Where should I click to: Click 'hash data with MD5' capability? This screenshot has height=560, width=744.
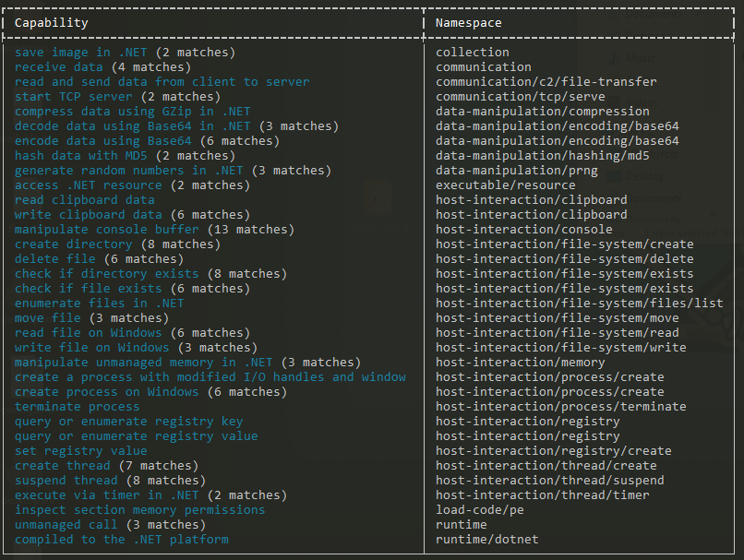coord(80,156)
